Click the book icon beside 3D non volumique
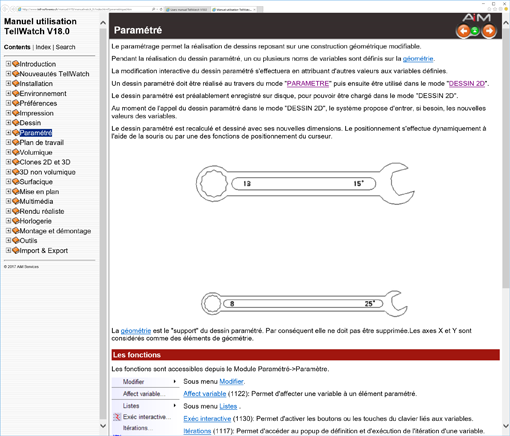 pyautogui.click(x=16, y=172)
